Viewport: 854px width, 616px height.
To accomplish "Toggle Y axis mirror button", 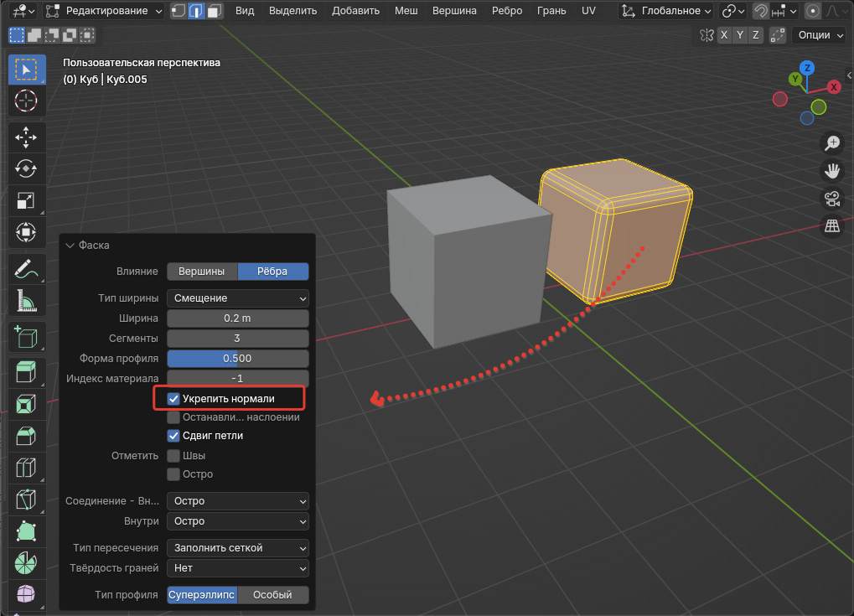I will coord(740,35).
